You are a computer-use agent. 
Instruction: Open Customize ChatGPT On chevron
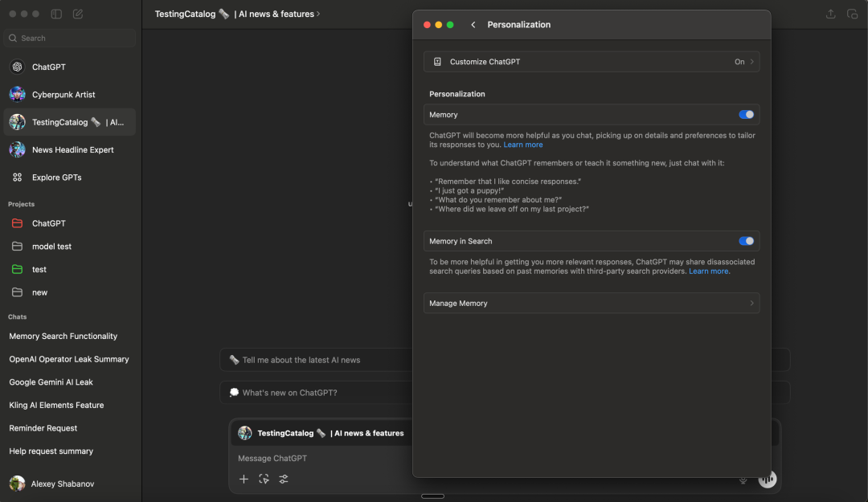751,61
